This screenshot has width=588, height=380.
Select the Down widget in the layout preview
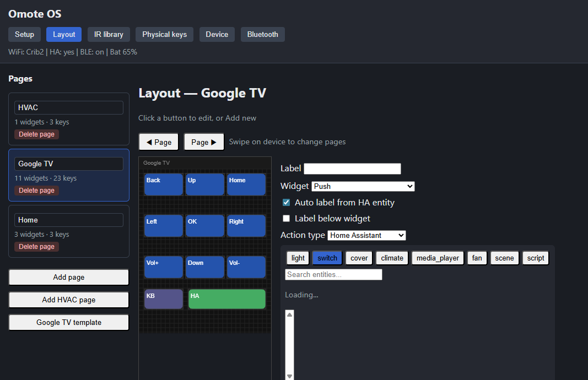click(x=205, y=267)
